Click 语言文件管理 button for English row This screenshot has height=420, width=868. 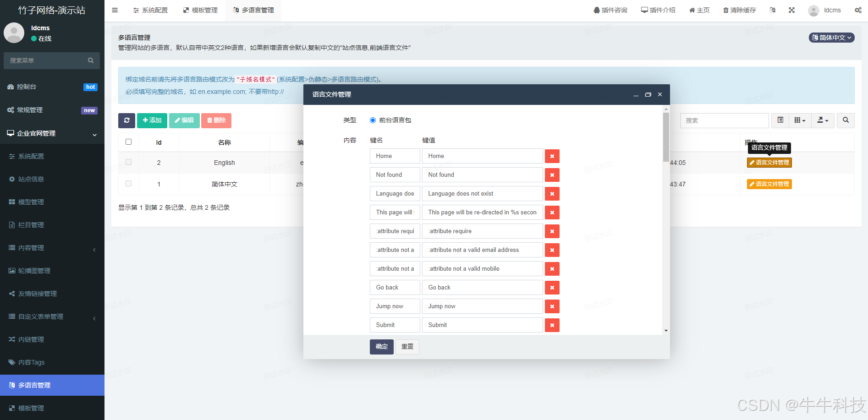(769, 162)
